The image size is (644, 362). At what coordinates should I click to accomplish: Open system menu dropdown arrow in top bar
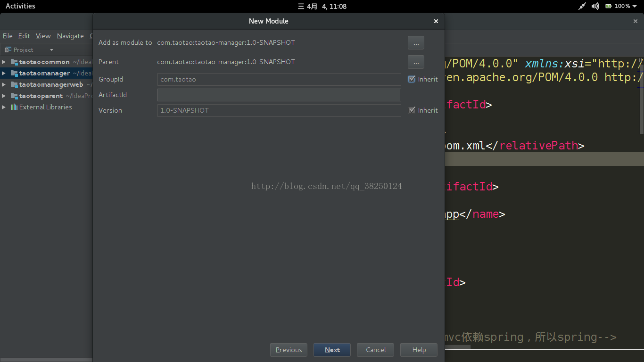(x=635, y=6)
